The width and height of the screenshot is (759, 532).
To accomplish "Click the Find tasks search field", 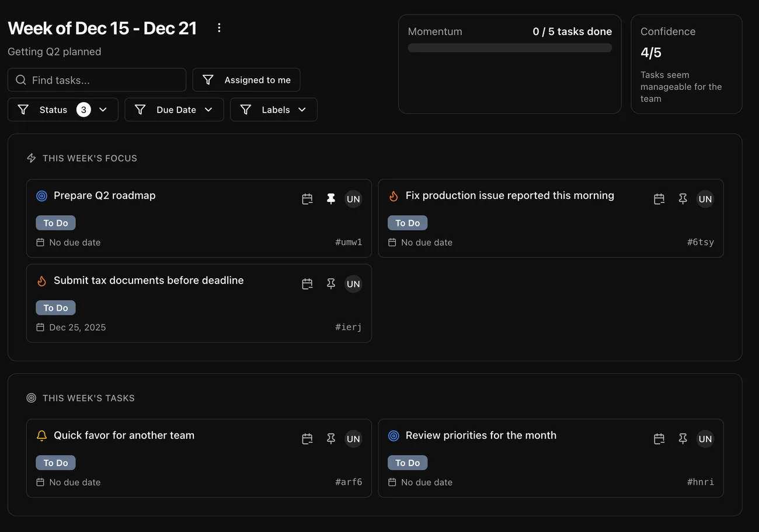I will pyautogui.click(x=97, y=80).
